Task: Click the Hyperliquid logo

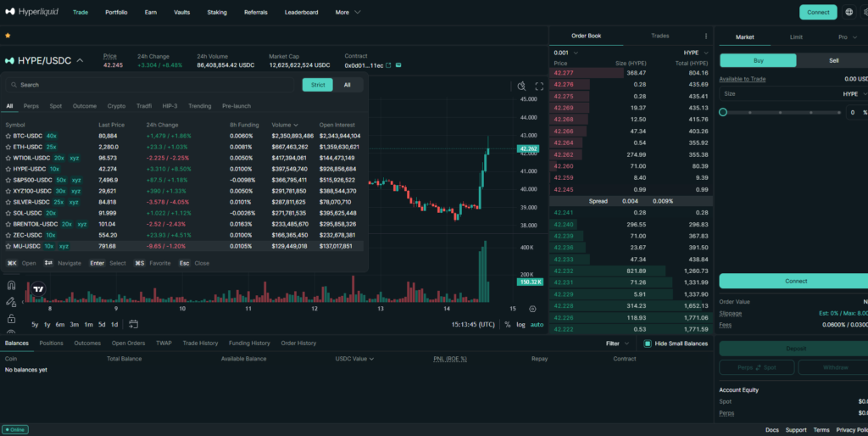Action: tap(31, 12)
